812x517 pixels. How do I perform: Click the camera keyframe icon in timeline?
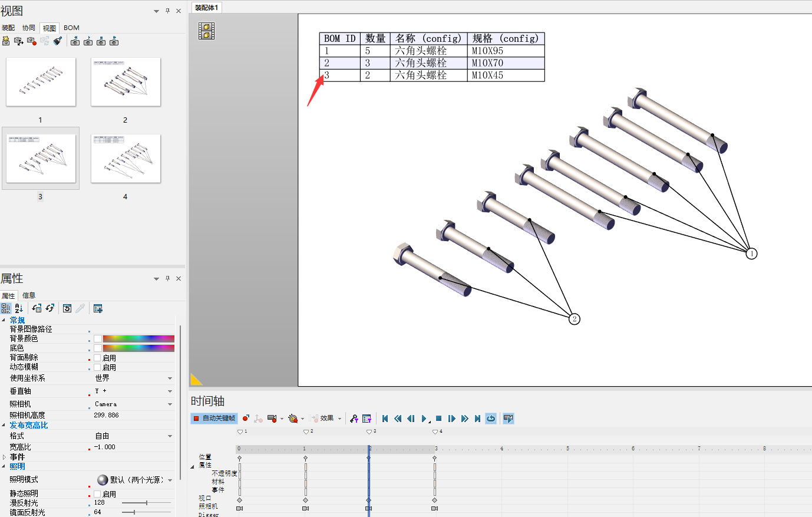click(272, 419)
